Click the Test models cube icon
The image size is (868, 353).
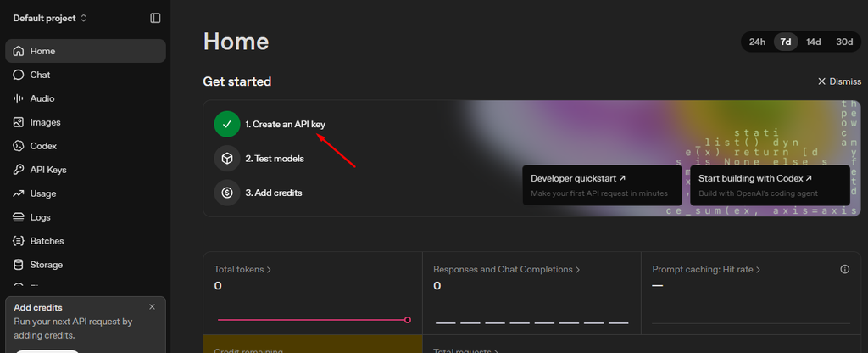pos(227,159)
